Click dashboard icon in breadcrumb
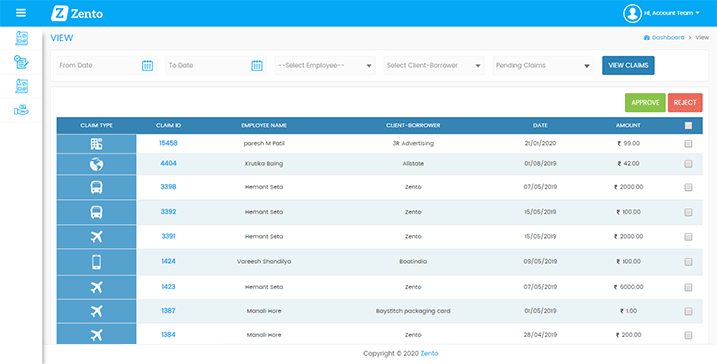 [x=647, y=37]
